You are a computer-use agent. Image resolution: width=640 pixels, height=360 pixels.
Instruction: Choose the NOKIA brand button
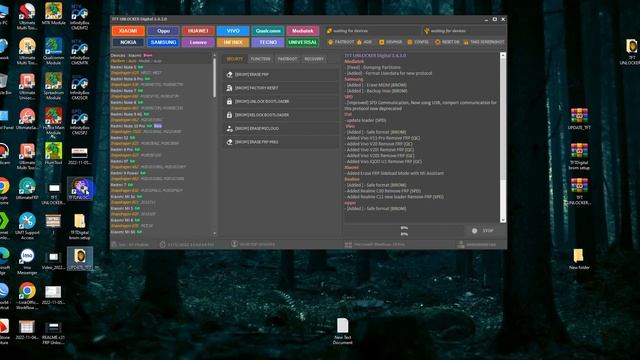[x=128, y=42]
